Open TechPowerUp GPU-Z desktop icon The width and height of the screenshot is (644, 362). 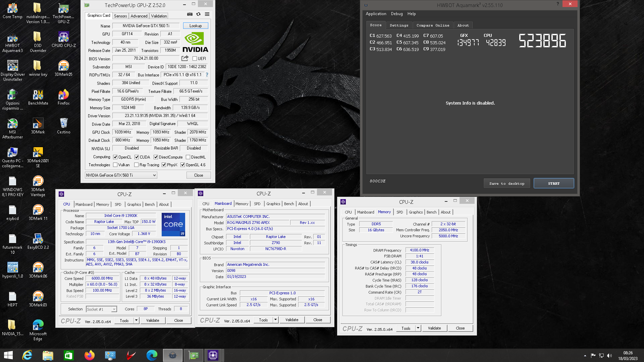pos(63,13)
